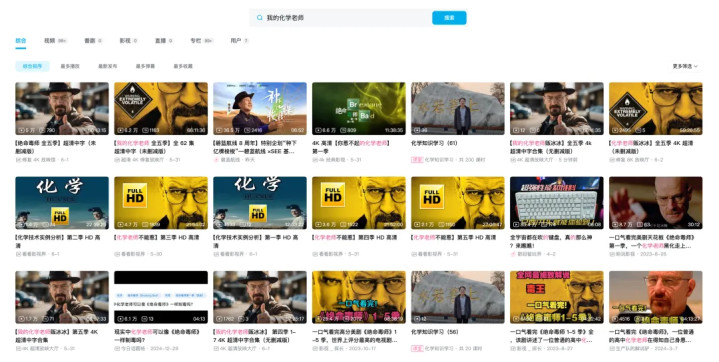Image resolution: width=719 pixels, height=362 pixels.
Task: Click the danmaku count icon on 全62集 thumbnail
Action: click(144, 130)
